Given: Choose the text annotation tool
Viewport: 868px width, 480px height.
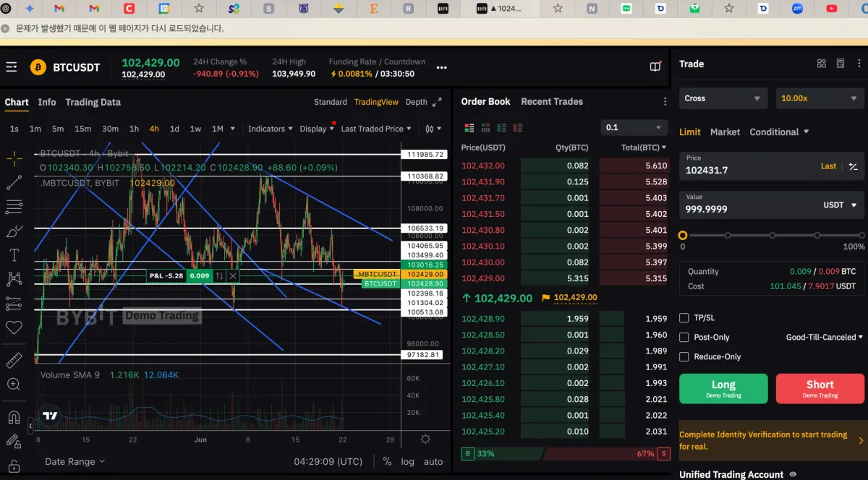Looking at the screenshot, I should click(x=14, y=254).
